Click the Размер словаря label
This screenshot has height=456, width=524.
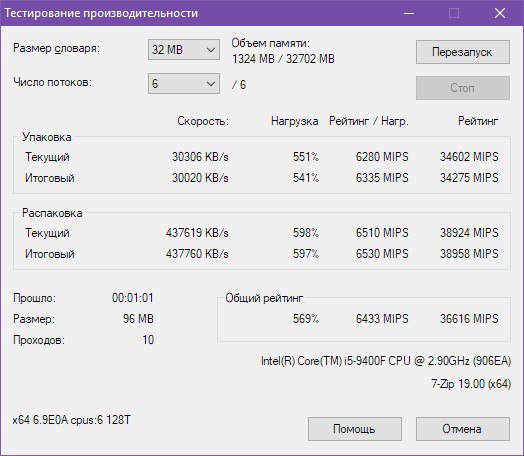click(56, 48)
